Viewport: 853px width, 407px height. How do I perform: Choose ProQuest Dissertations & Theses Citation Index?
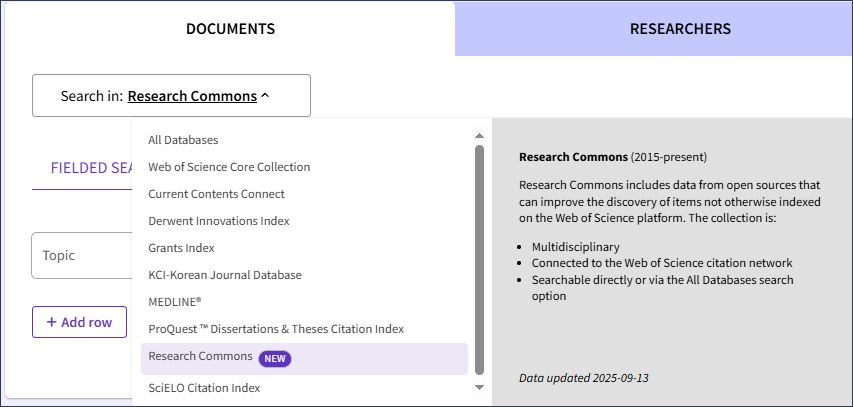pos(276,329)
